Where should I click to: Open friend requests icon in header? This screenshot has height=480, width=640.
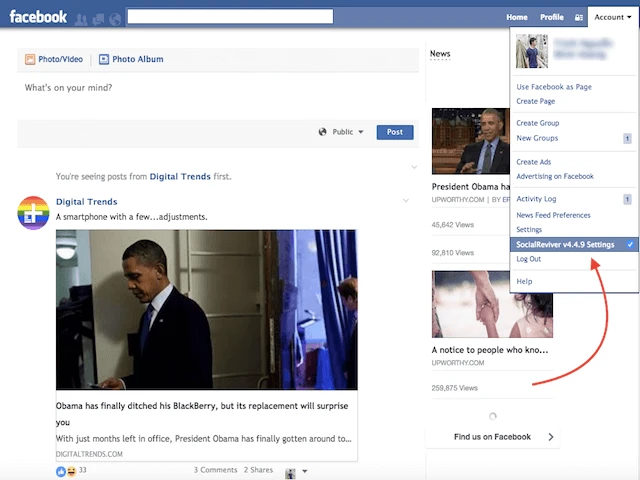click(81, 18)
